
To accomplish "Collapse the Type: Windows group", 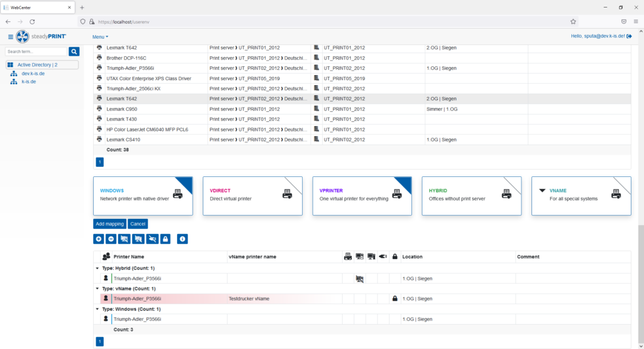I will pos(98,309).
